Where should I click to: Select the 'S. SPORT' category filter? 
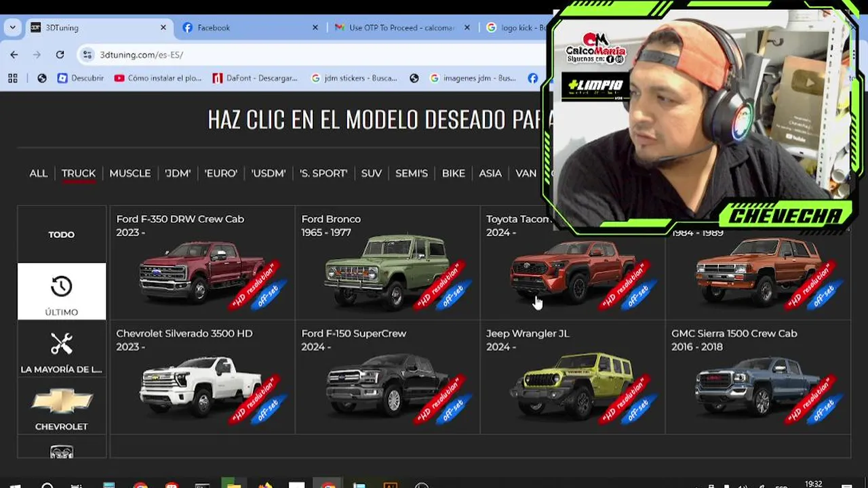point(323,174)
